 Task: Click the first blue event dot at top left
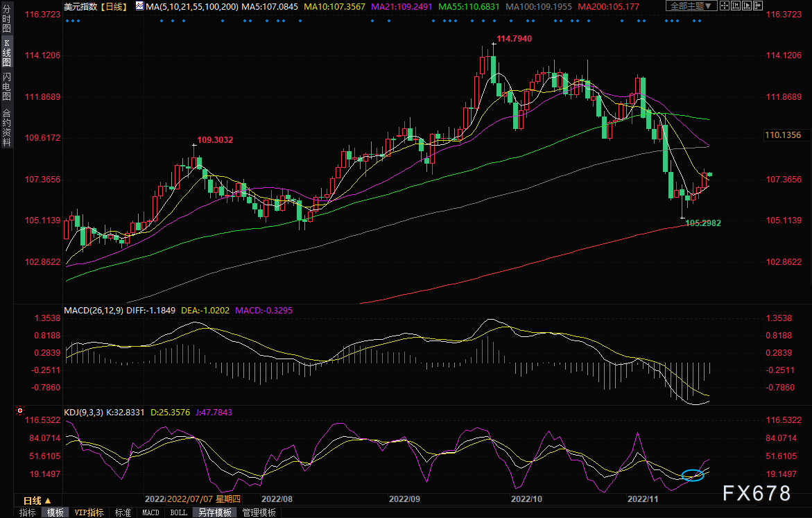[68, 20]
